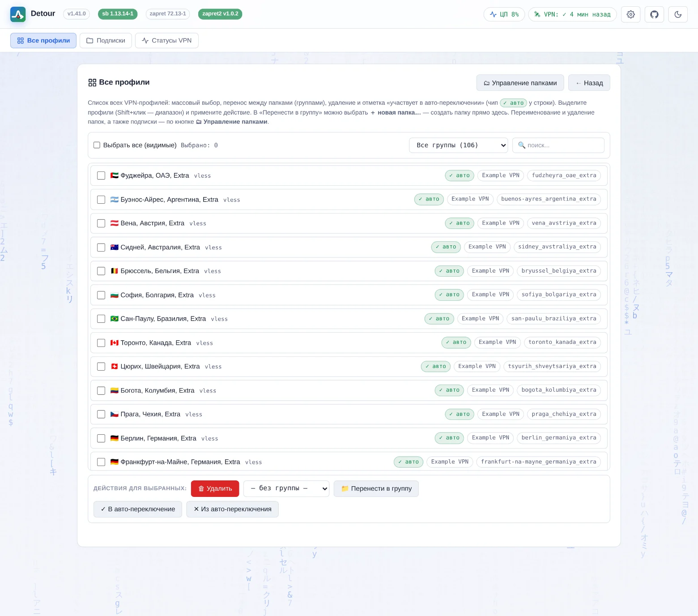Select the Берлин, Германия, Extra profile name
698x616 pixels.
coord(158,438)
